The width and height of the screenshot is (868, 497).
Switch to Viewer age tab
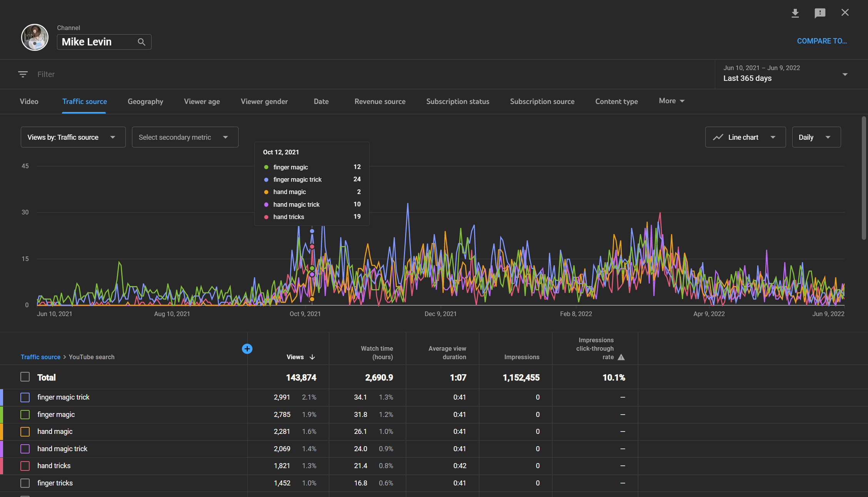tap(202, 101)
